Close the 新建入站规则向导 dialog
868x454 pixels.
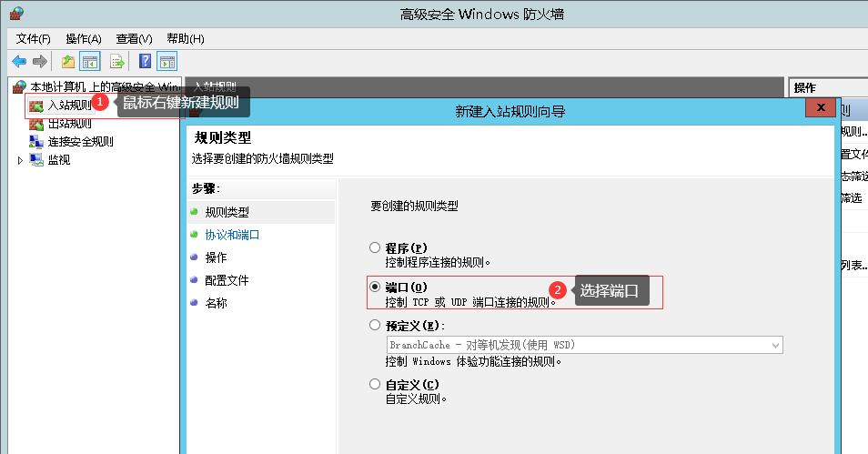click(821, 108)
